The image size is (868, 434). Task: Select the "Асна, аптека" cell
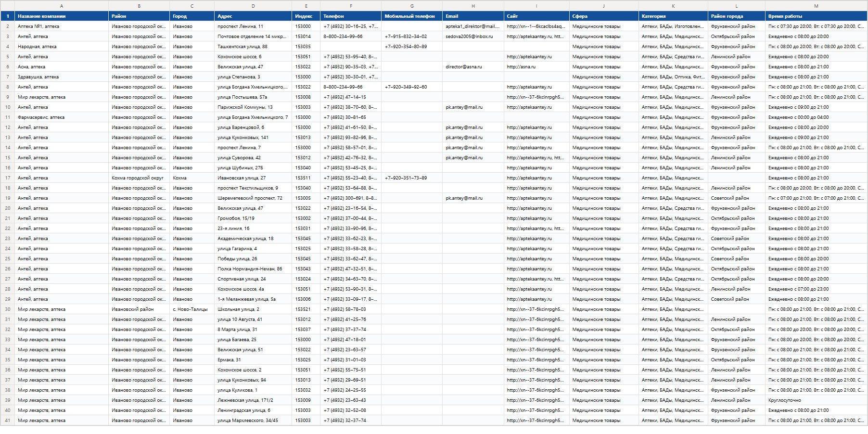[x=62, y=67]
